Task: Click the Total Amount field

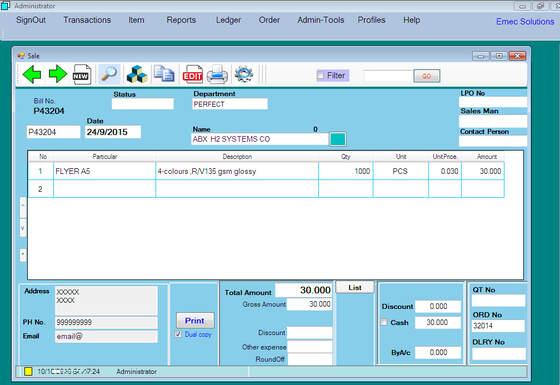Action: [304, 290]
